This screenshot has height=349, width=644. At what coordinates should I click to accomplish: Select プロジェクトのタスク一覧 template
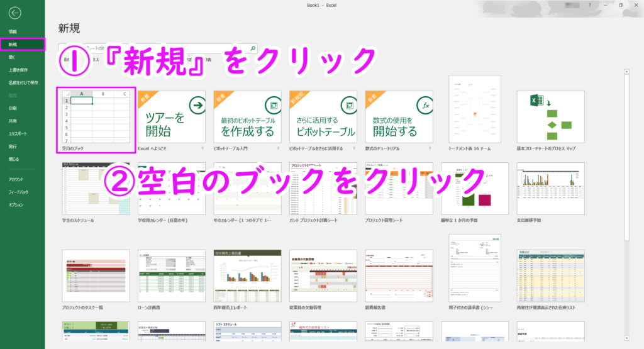(x=96, y=276)
